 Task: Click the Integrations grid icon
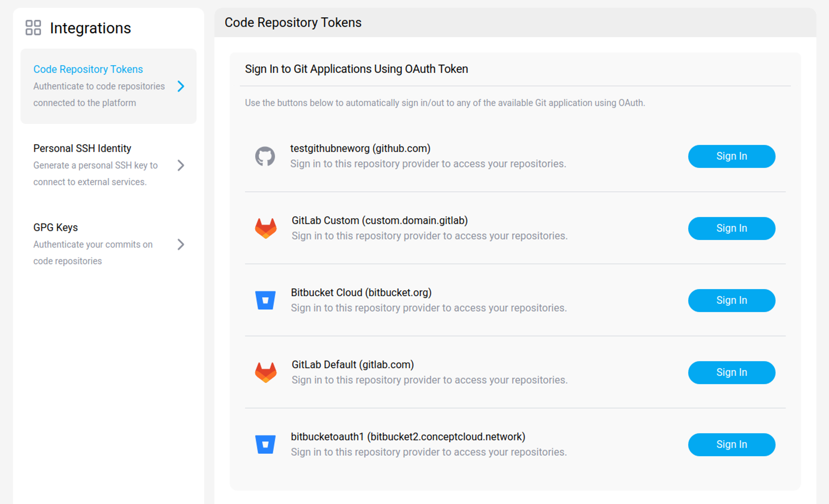click(x=33, y=28)
